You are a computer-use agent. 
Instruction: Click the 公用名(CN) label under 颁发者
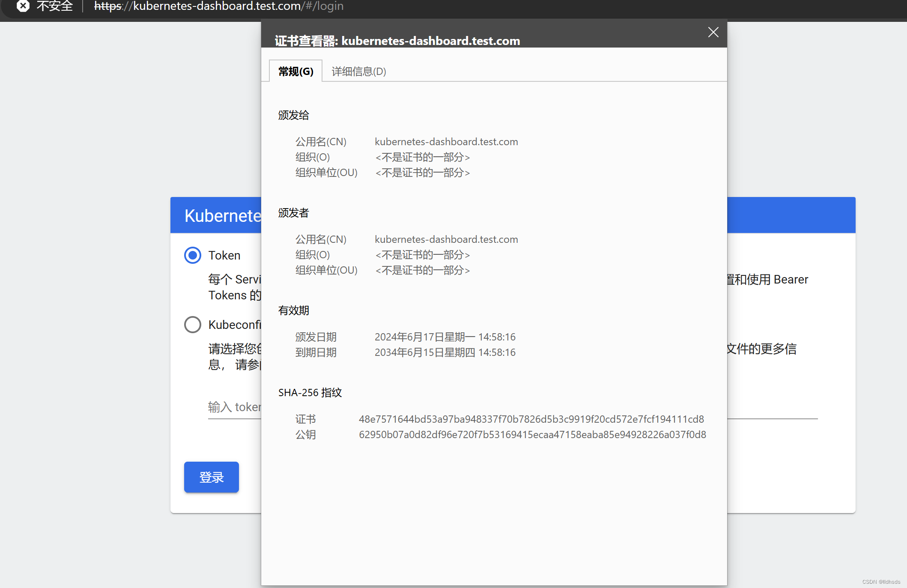pos(321,239)
